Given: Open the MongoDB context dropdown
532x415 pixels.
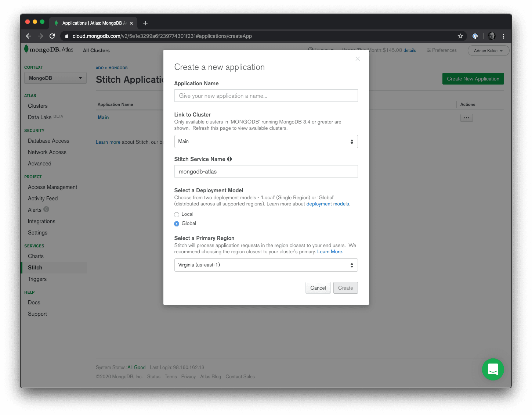Looking at the screenshot, I should point(55,78).
